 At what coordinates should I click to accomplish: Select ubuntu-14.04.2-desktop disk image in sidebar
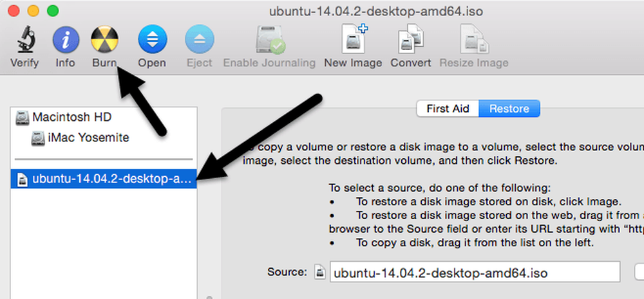click(104, 179)
